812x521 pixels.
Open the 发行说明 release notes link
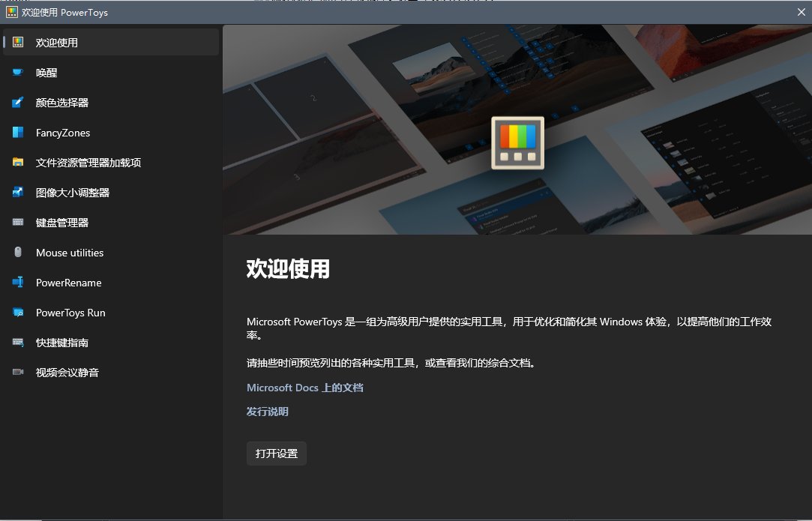tap(267, 412)
